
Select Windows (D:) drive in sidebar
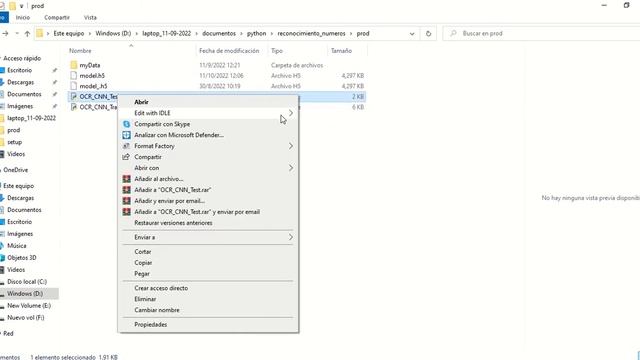[25, 293]
